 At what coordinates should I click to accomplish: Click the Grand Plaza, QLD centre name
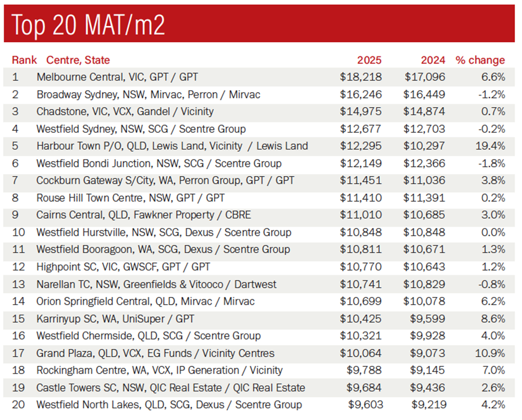tap(155, 353)
